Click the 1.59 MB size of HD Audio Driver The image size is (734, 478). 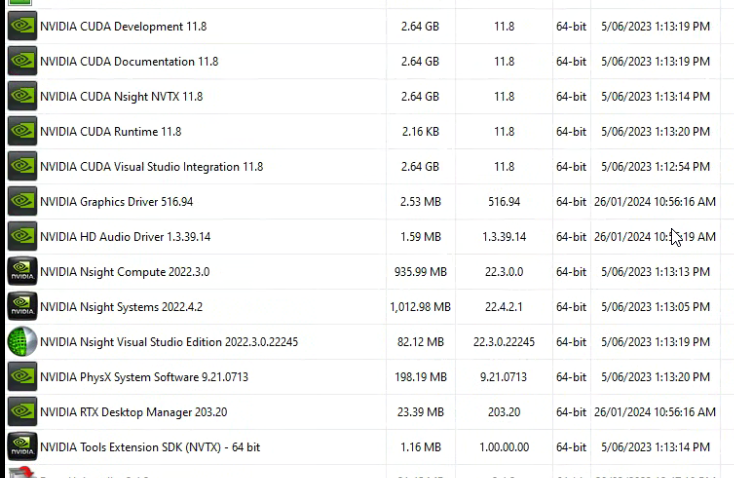420,236
